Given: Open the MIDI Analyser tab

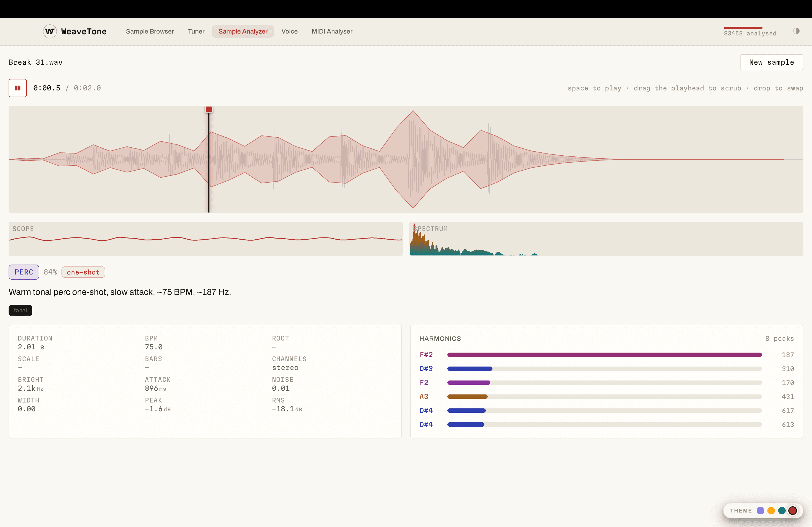Looking at the screenshot, I should pyautogui.click(x=332, y=31).
